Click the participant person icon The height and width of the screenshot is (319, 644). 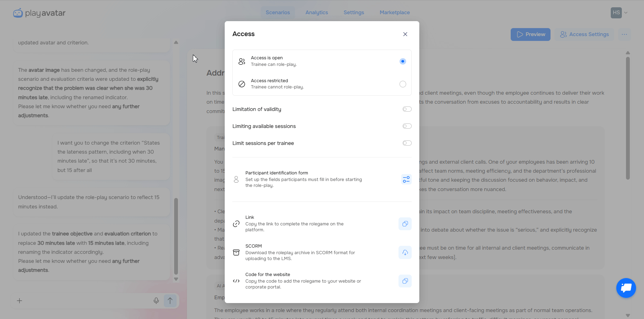click(236, 179)
